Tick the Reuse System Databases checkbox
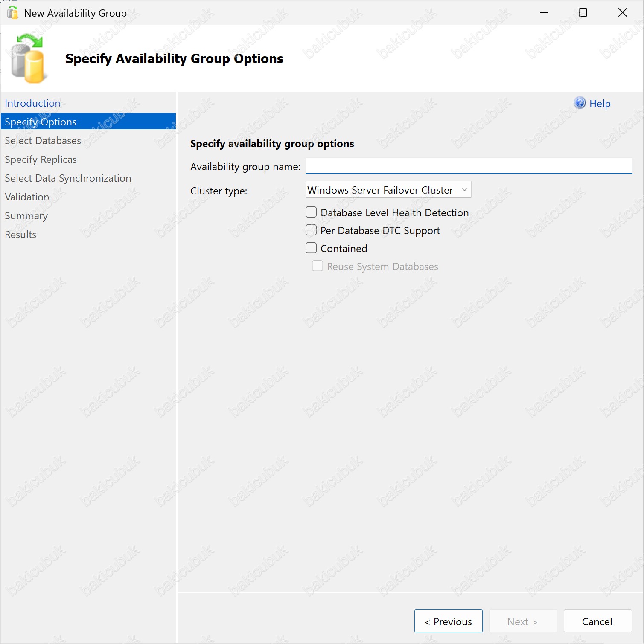644x644 pixels. 318,266
